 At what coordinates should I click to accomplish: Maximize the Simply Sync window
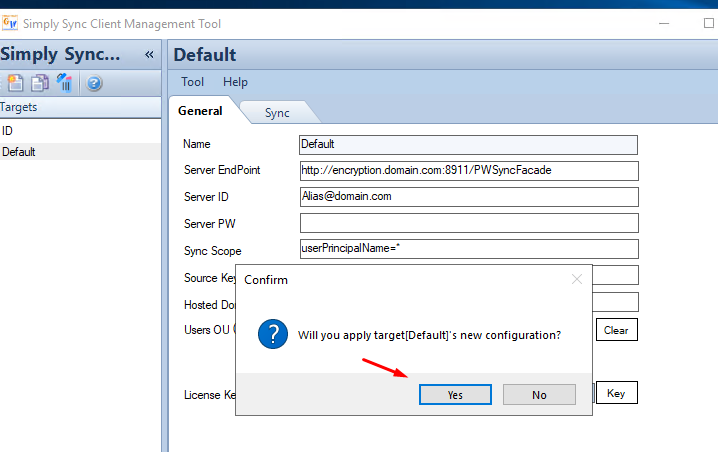(709, 23)
